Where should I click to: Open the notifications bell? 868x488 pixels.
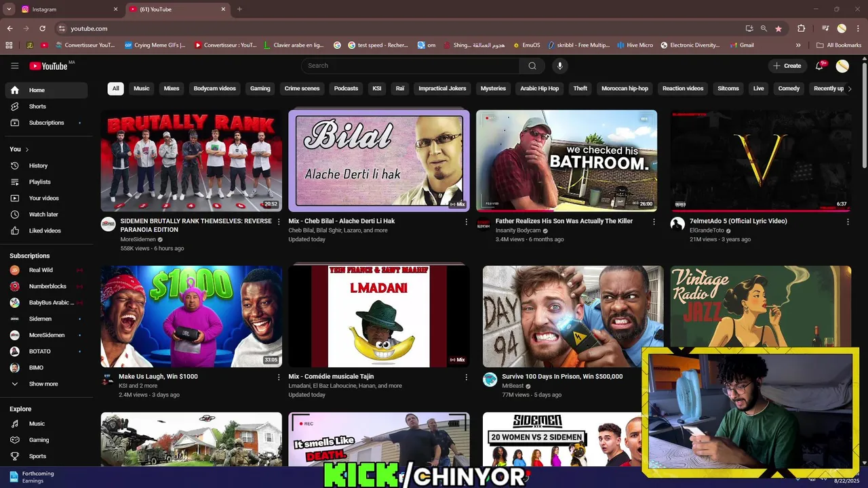pos(819,66)
